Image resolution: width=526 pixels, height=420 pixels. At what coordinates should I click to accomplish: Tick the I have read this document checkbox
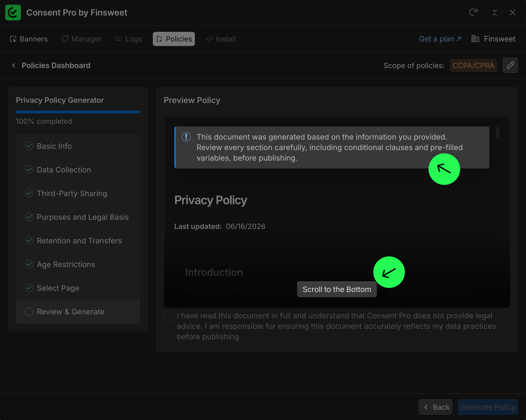point(169,317)
